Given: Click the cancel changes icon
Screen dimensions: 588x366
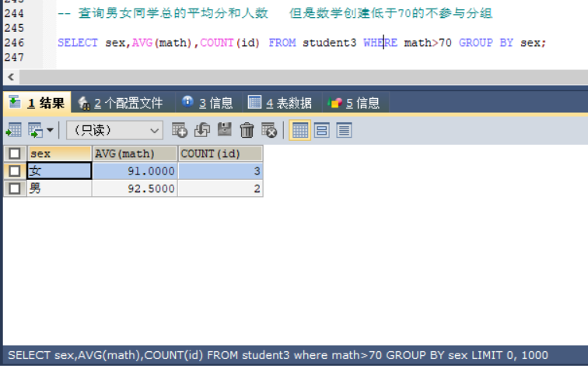Looking at the screenshot, I should (269, 130).
